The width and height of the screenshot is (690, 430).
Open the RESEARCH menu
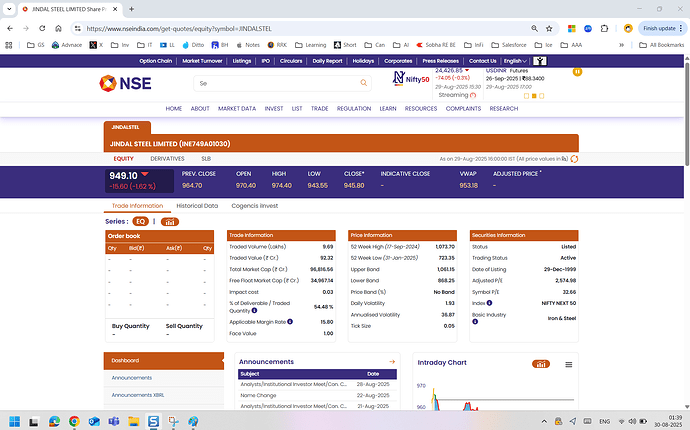point(503,109)
